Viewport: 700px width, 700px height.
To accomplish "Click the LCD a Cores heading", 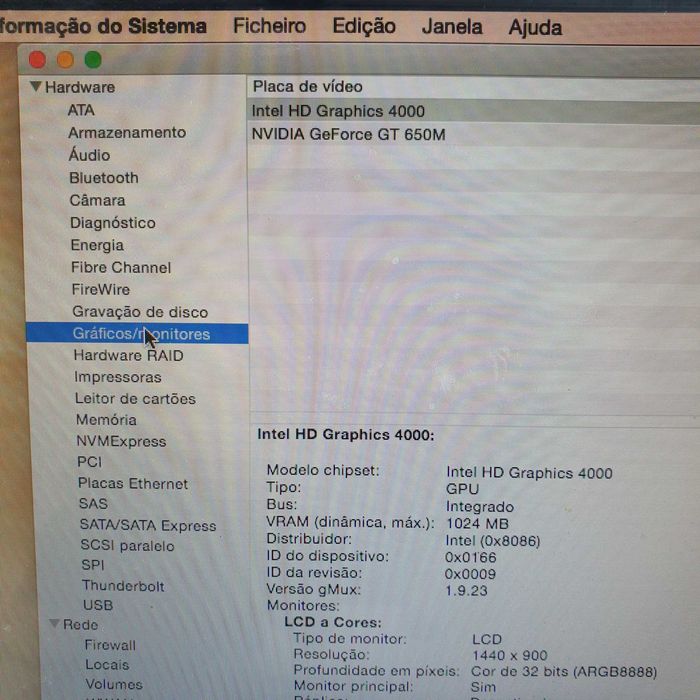I will pyautogui.click(x=333, y=622).
